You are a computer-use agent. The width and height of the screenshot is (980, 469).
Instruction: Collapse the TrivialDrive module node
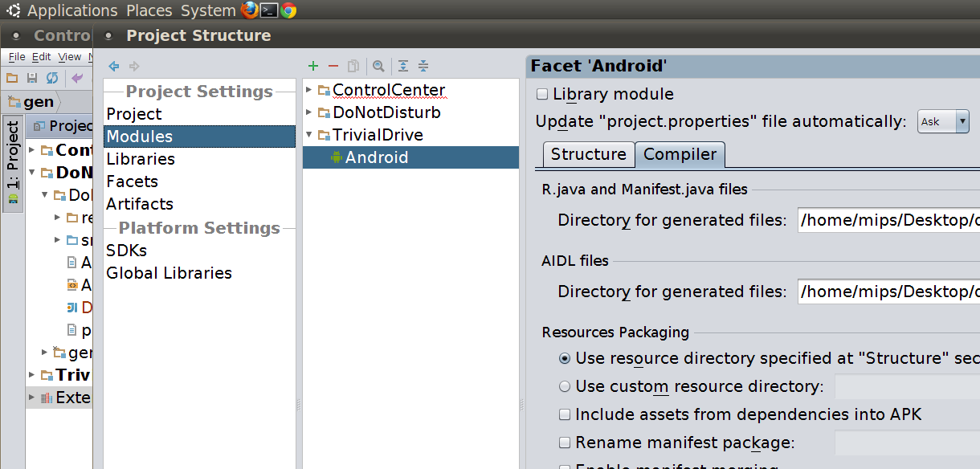tap(309, 135)
